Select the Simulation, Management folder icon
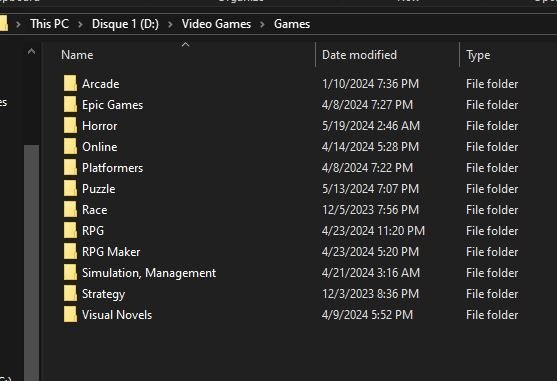This screenshot has width=557, height=381. [x=70, y=272]
